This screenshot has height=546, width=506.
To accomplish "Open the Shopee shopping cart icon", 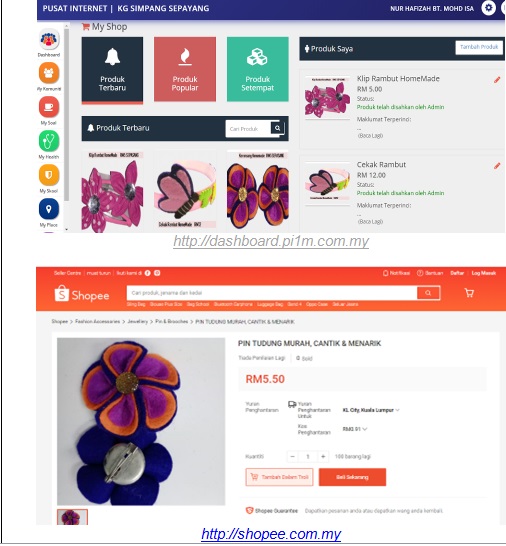I will click(x=469, y=293).
